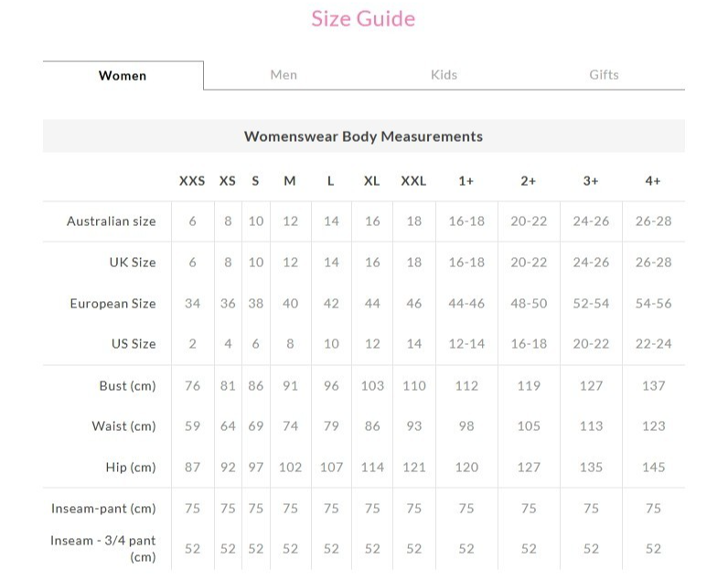Open the Men size guide tab
Viewport: 728px width, 581px height.
pyautogui.click(x=284, y=75)
